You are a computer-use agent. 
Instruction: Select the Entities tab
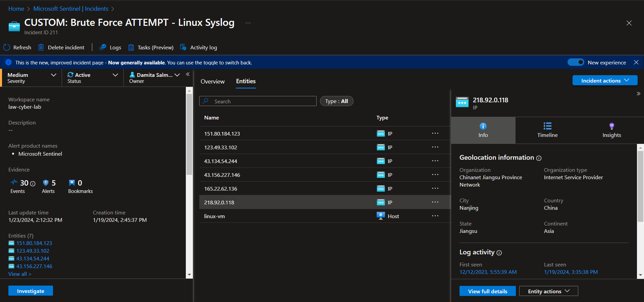tap(246, 82)
